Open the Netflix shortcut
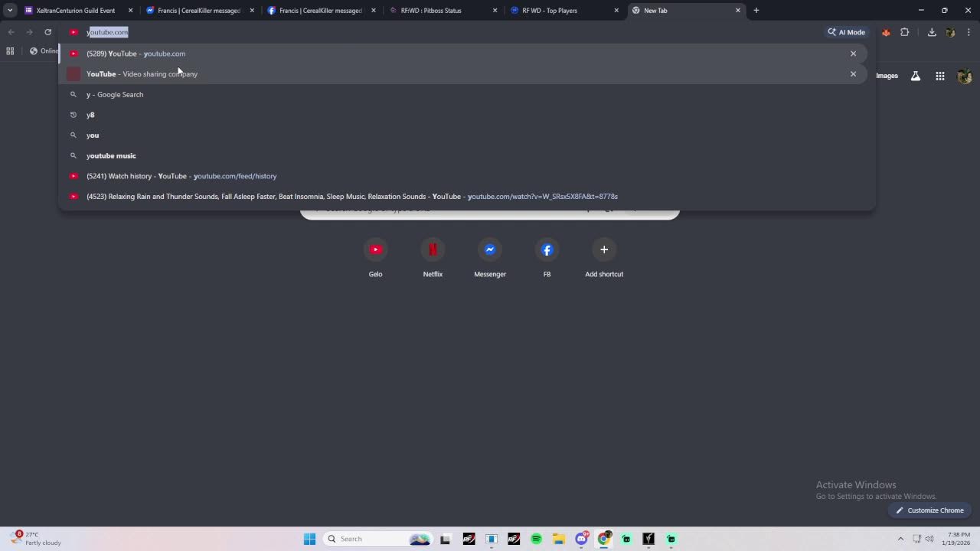The width and height of the screenshot is (980, 551). coord(433,258)
